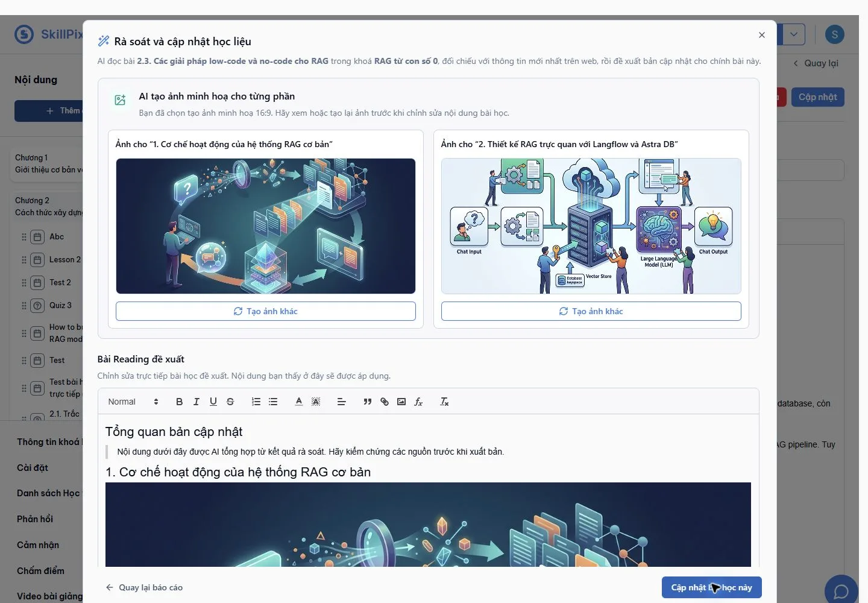Image resolution: width=868 pixels, height=603 pixels.
Task: Open the chat support bubble
Action: click(x=841, y=591)
